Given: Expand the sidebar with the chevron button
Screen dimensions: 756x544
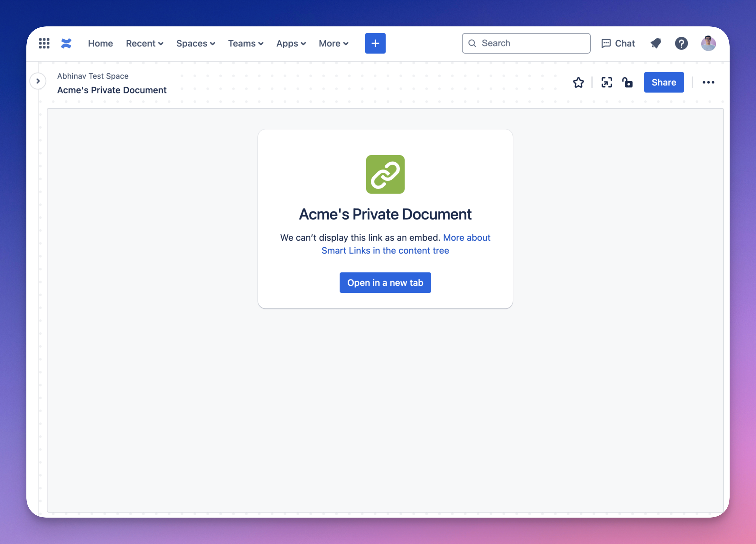Looking at the screenshot, I should pos(38,81).
